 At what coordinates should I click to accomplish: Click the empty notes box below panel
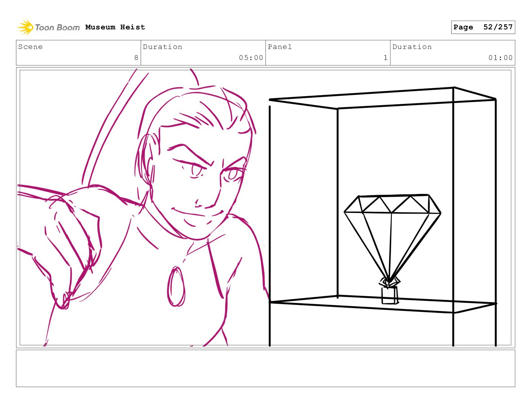265,368
